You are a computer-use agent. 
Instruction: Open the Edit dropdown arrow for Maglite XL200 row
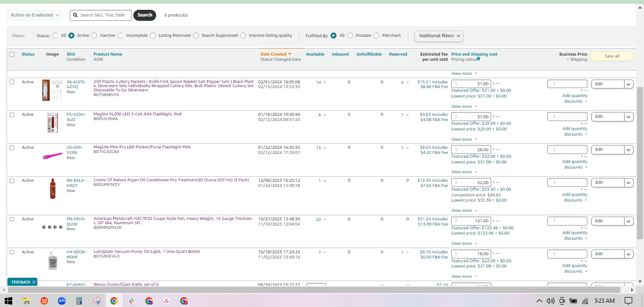click(x=628, y=117)
